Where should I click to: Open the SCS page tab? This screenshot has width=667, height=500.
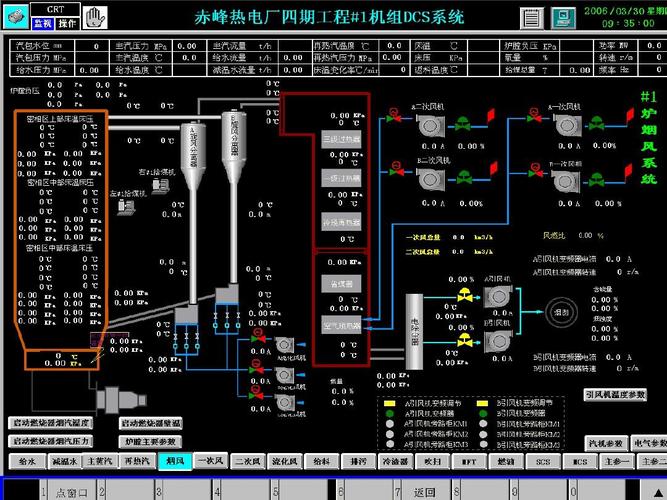(x=543, y=461)
